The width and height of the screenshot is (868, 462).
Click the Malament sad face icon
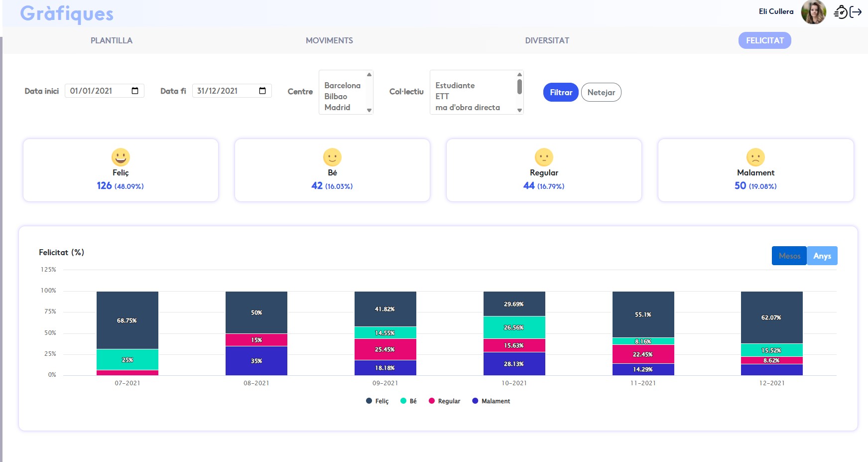click(x=755, y=157)
